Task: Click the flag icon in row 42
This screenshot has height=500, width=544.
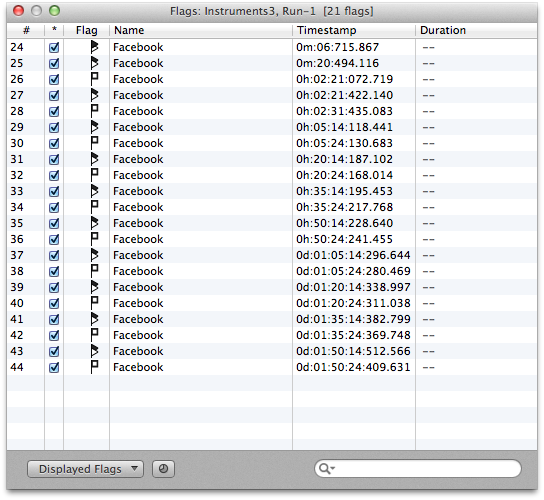Action: pyautogui.click(x=94, y=335)
